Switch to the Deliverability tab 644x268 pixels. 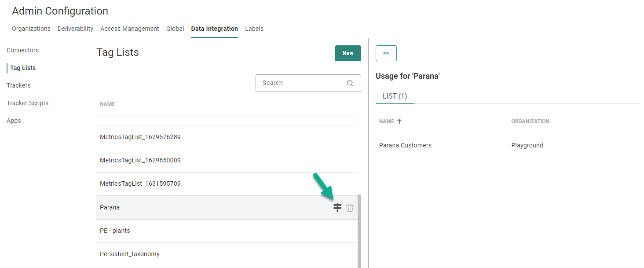(x=75, y=29)
